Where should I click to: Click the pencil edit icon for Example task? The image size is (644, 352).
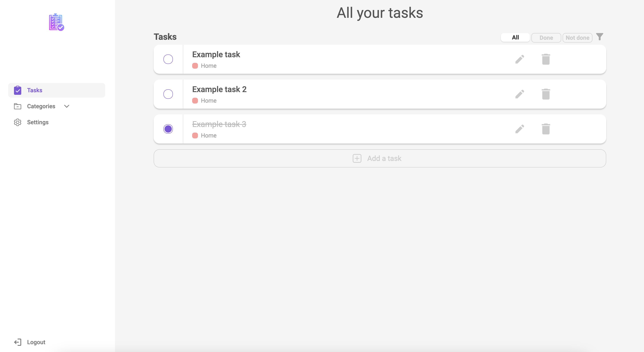(x=519, y=59)
